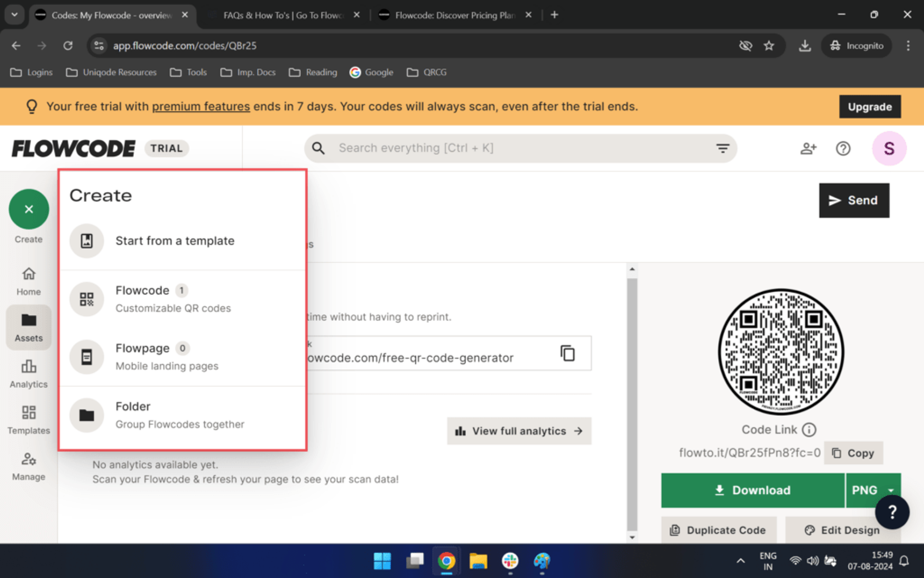This screenshot has height=578, width=924.
Task: Close the Create menu with green X button
Action: [x=29, y=209]
